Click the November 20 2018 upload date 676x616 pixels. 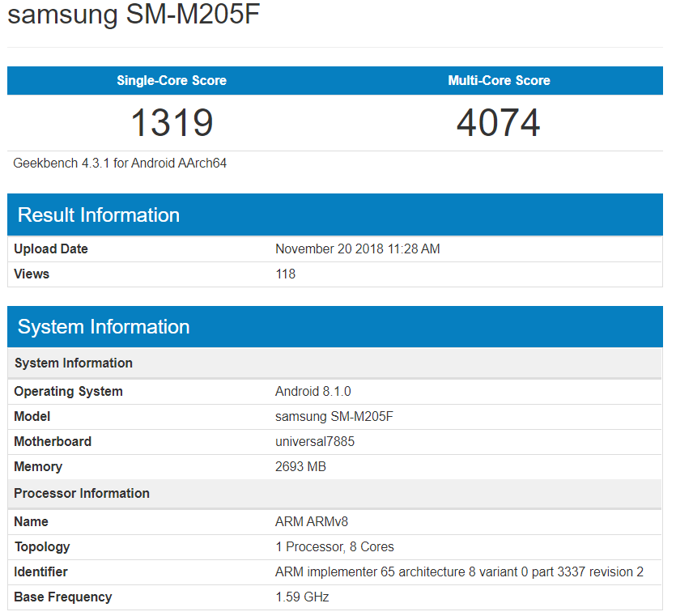357,249
